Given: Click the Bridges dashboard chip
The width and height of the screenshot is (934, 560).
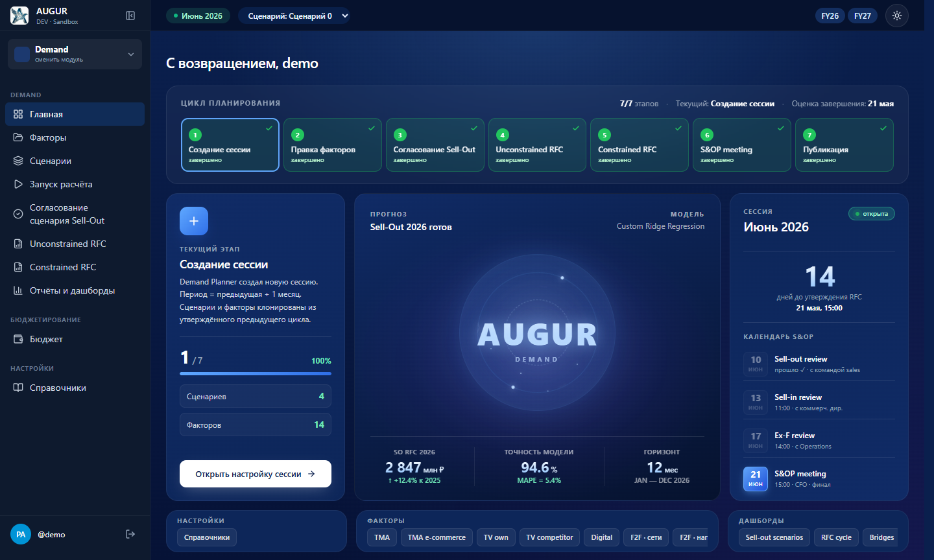Looking at the screenshot, I should pyautogui.click(x=881, y=537).
